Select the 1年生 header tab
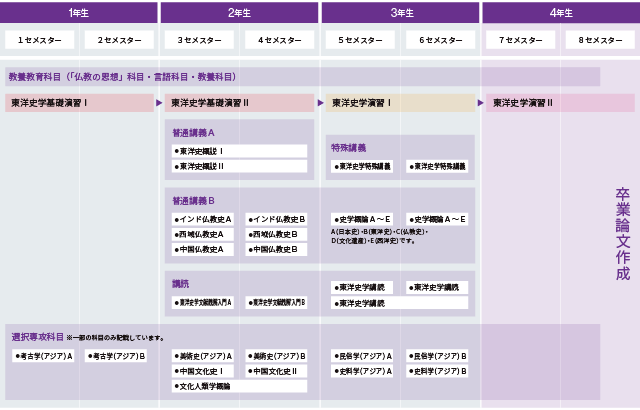 pos(79,13)
